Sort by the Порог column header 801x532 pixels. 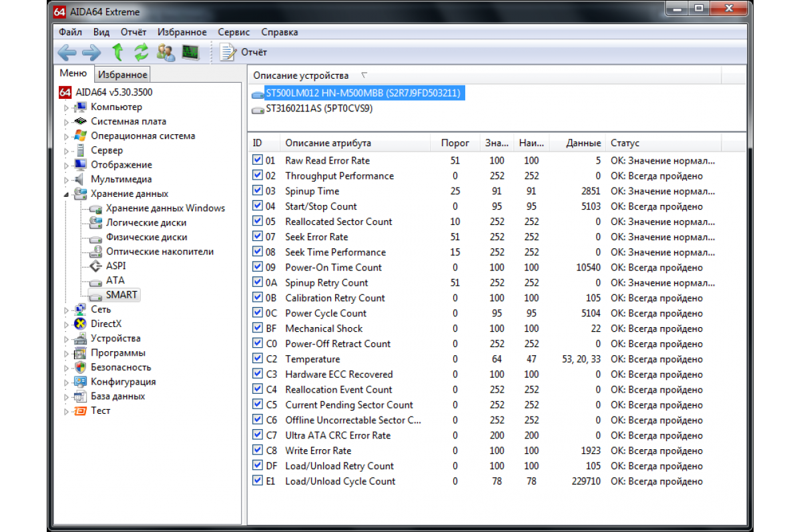coord(455,143)
